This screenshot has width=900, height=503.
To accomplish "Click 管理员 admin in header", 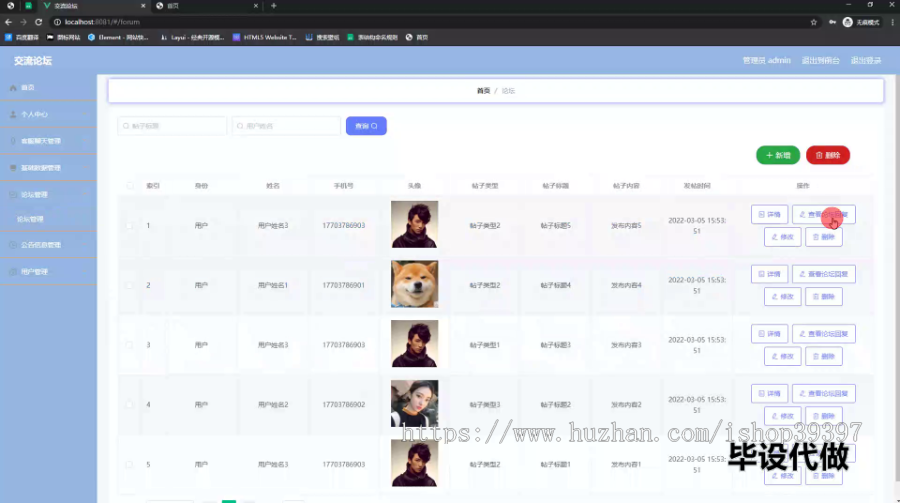I will pos(766,60).
